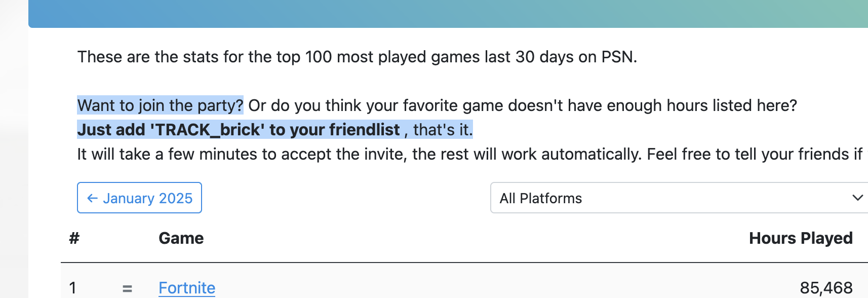Click the word 'PSN' in the intro
The width and height of the screenshot is (868, 298).
pos(617,57)
